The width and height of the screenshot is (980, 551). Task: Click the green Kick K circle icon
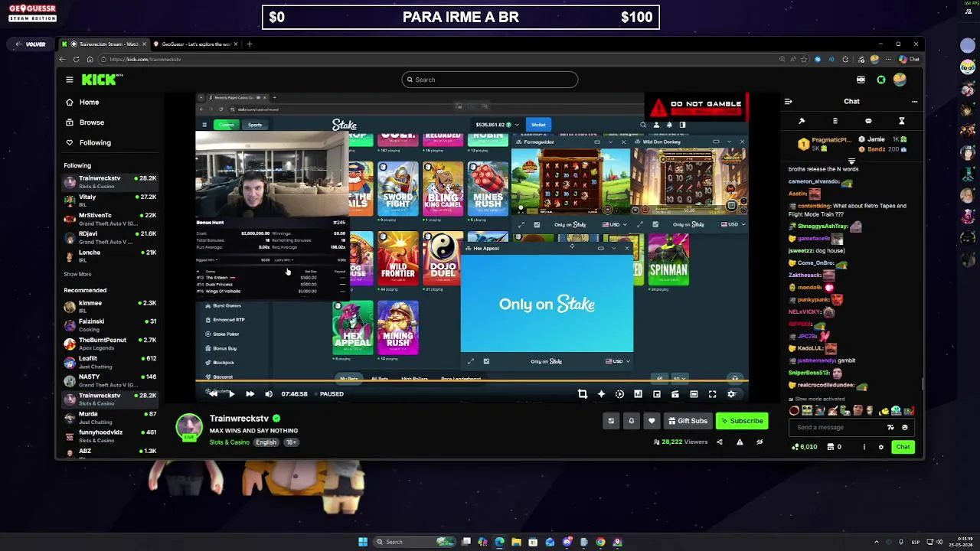[881, 80]
